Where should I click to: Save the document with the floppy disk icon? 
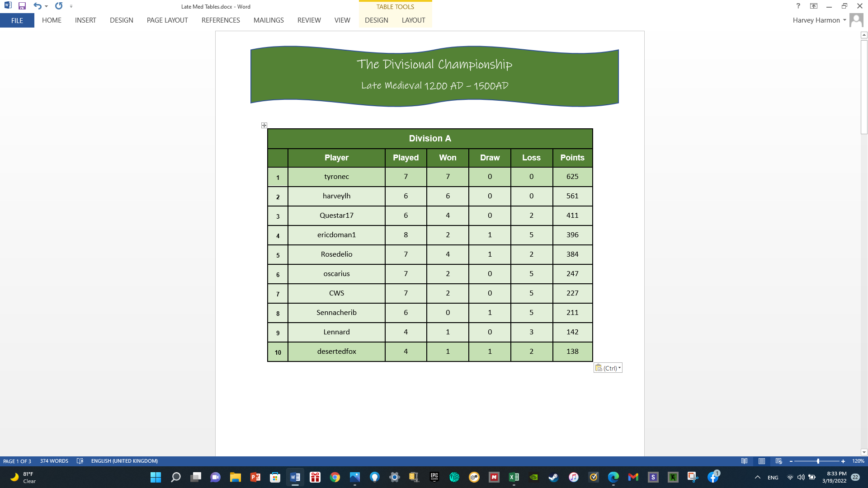coord(22,6)
